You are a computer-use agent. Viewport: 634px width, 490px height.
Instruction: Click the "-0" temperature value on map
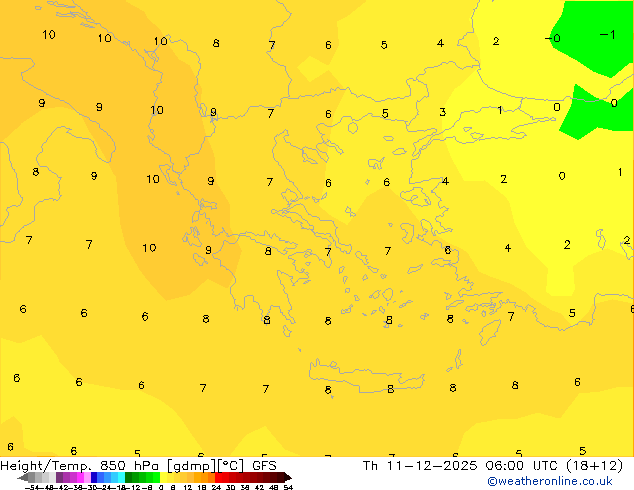point(553,38)
